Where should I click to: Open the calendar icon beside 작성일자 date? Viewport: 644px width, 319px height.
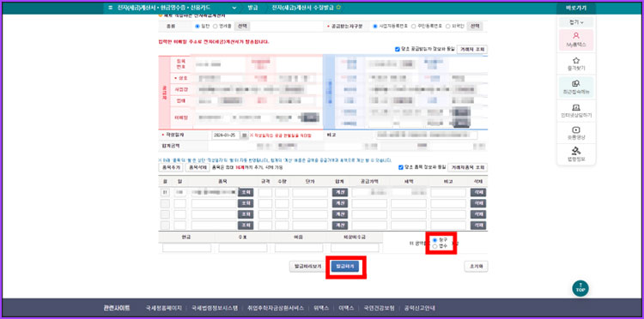coord(245,135)
